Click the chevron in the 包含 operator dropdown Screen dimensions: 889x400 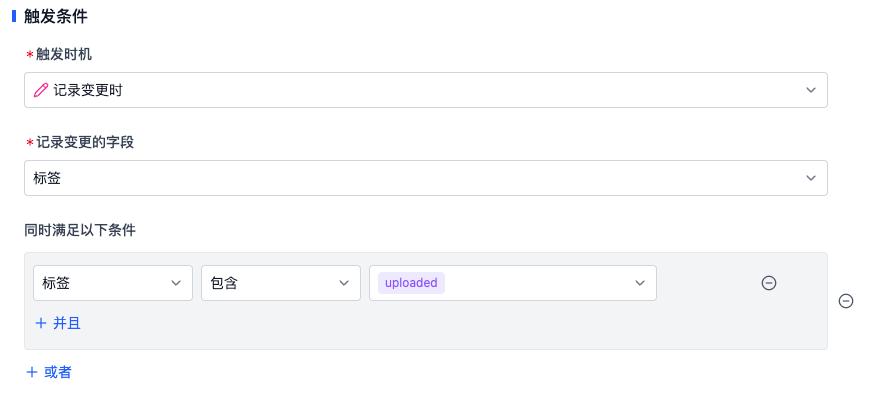[x=344, y=283]
